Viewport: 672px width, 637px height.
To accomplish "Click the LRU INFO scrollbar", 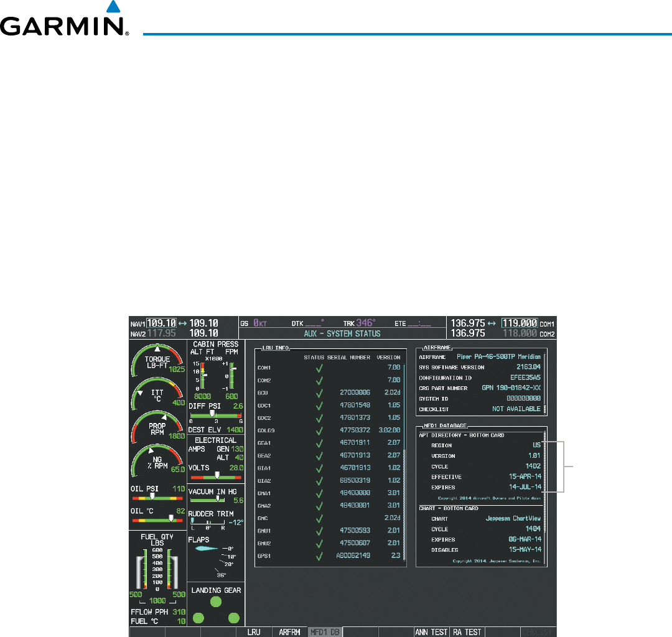I will coord(404,463).
